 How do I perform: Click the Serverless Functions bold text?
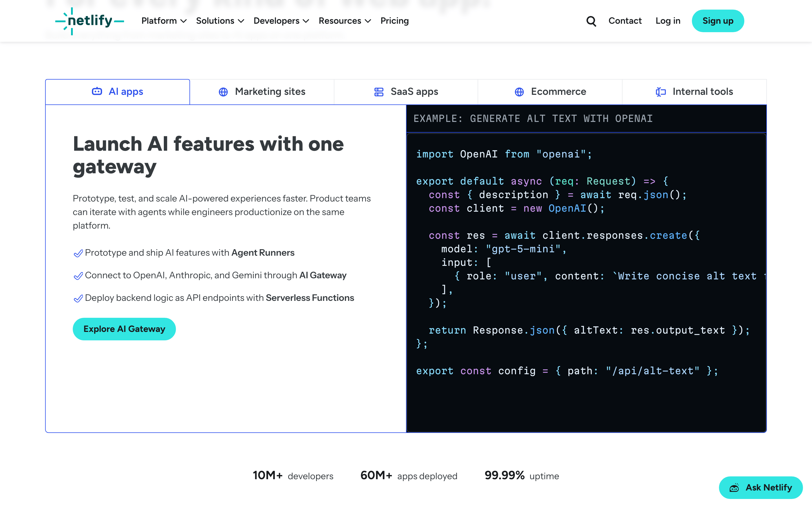310,298
